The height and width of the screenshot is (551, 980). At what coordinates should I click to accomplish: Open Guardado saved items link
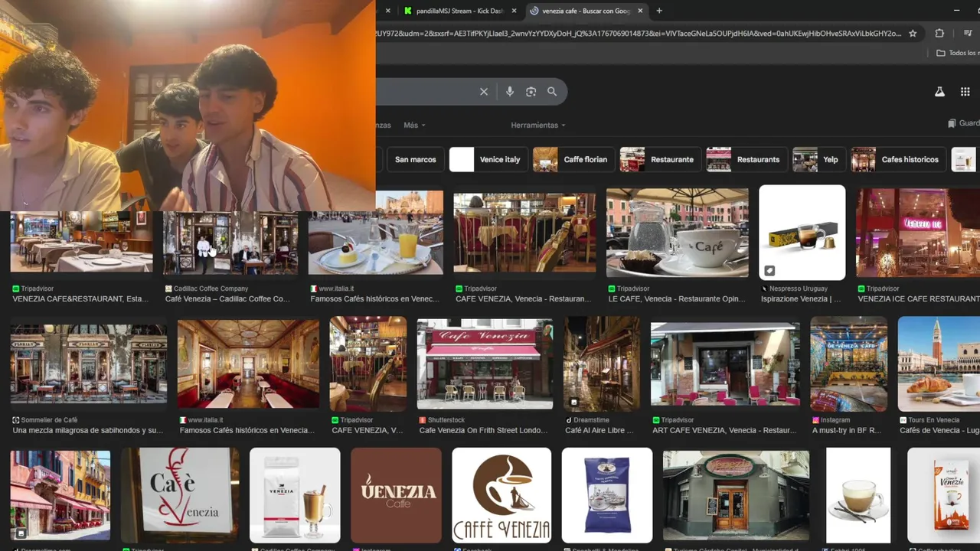click(x=963, y=123)
